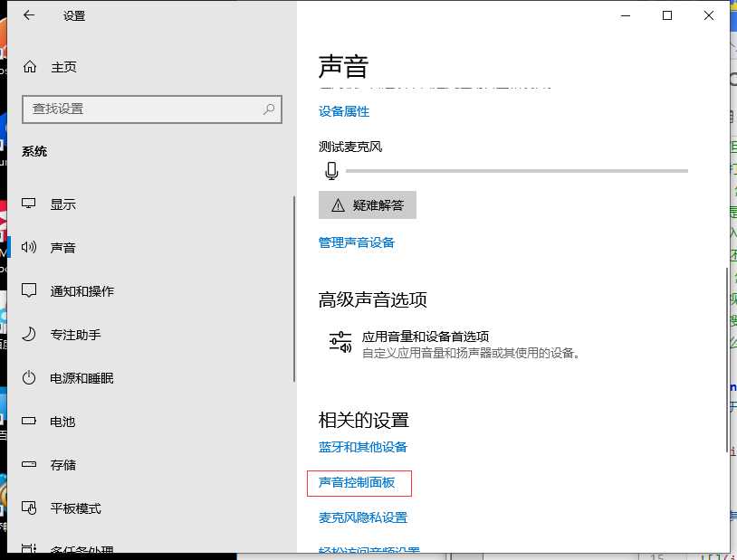737x560 pixels.
Task: Open the 主页 home icon
Action: click(x=30, y=67)
